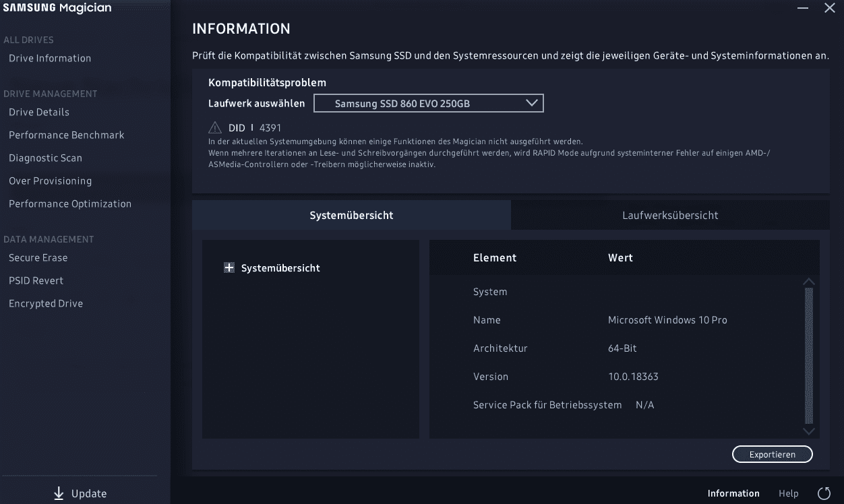Click the Update download arrow icon
Viewport: 844px width, 504px height.
click(x=59, y=493)
